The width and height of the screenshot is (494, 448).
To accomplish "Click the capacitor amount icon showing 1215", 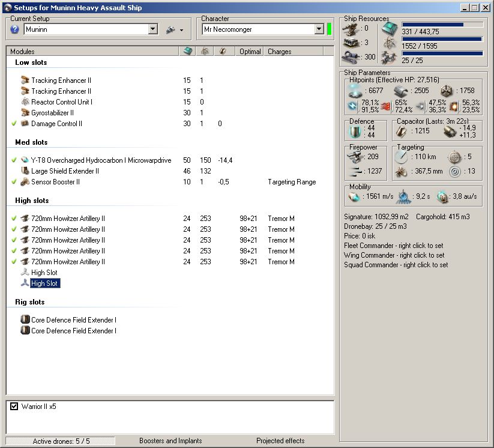I will click(401, 132).
